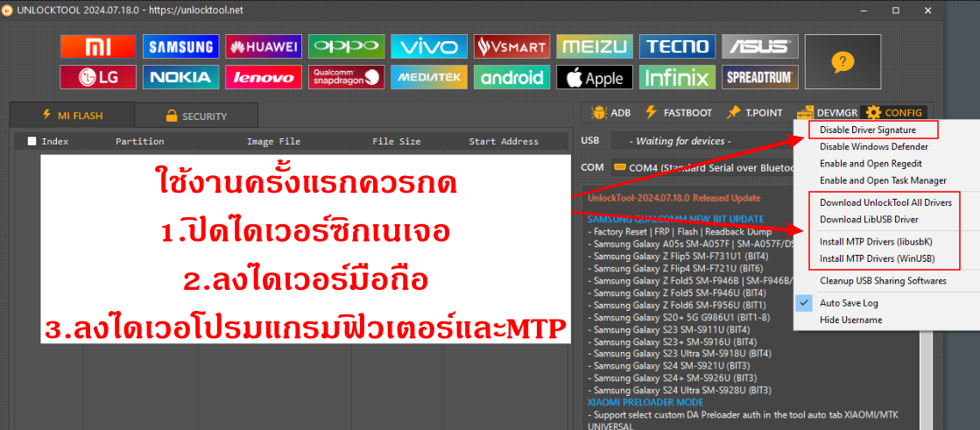
Task: Switch to the SECURITY tab
Action: tap(196, 116)
